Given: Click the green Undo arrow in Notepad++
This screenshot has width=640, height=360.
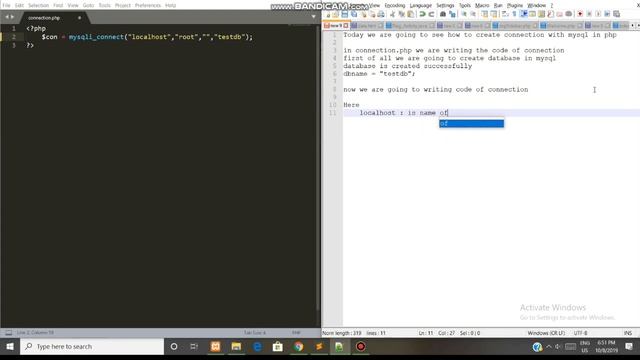Looking at the screenshot, I should (x=422, y=14).
